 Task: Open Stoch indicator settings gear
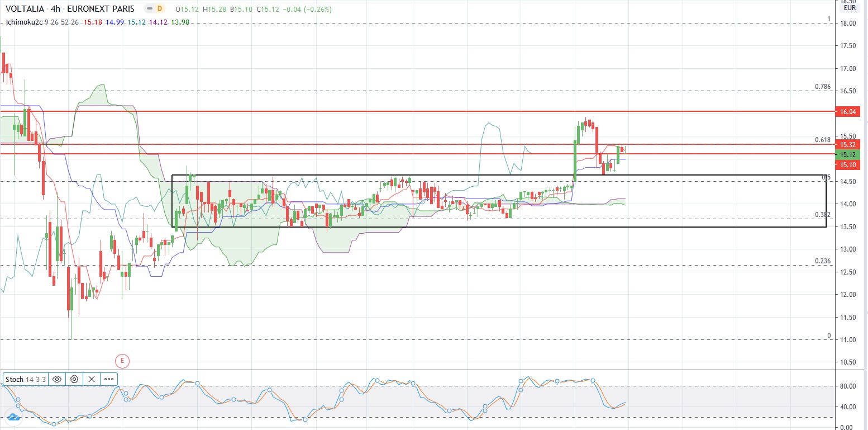(x=74, y=379)
